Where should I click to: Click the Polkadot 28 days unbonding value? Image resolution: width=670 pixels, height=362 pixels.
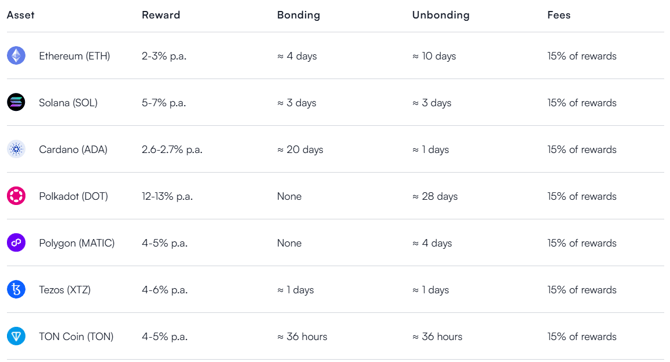(x=435, y=196)
